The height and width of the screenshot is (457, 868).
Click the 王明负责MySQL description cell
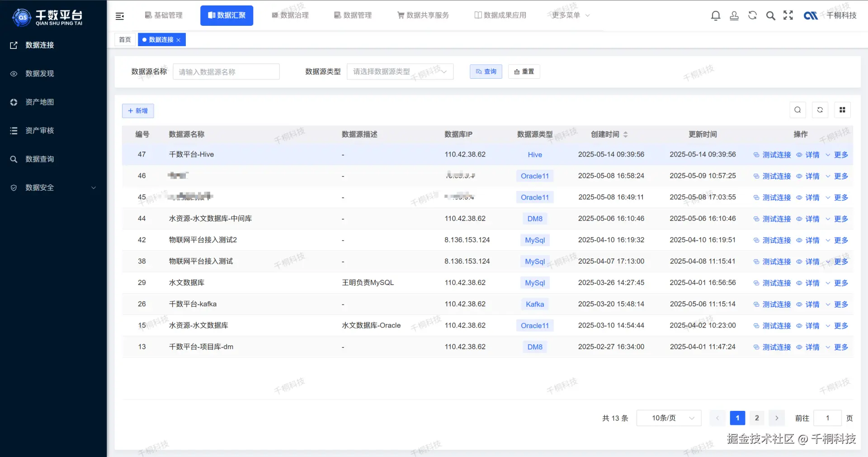pyautogui.click(x=368, y=283)
